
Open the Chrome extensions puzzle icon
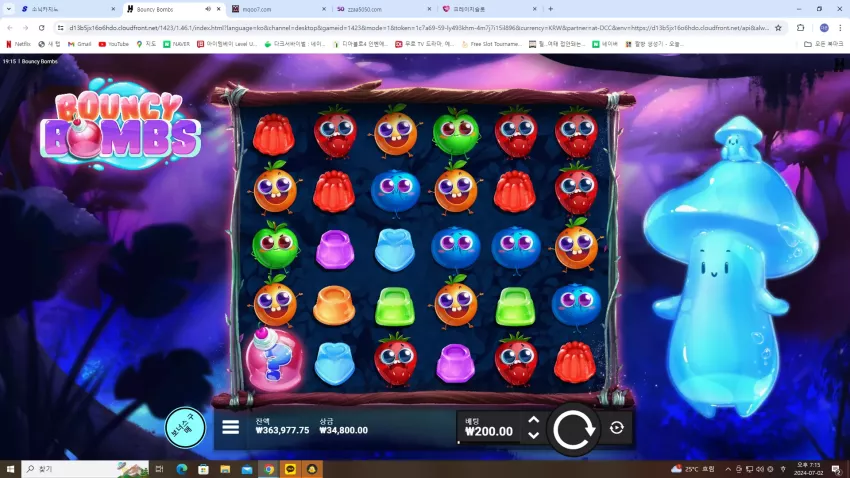click(801, 28)
